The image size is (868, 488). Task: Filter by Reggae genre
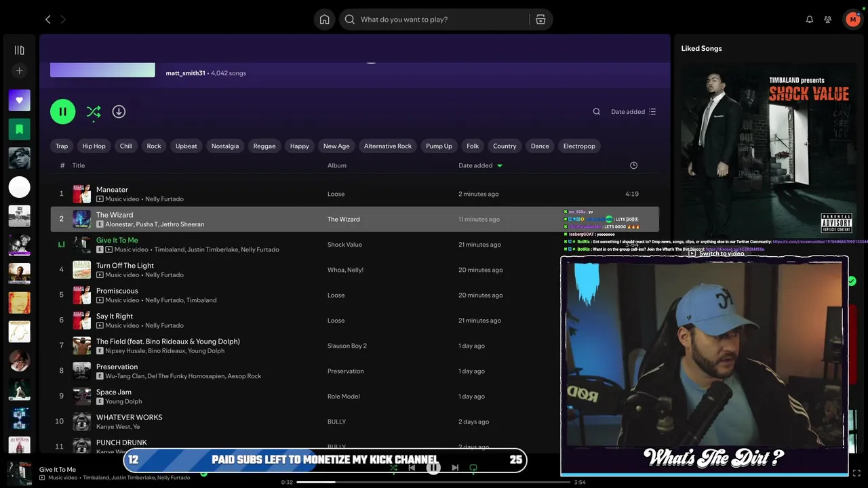(x=264, y=146)
